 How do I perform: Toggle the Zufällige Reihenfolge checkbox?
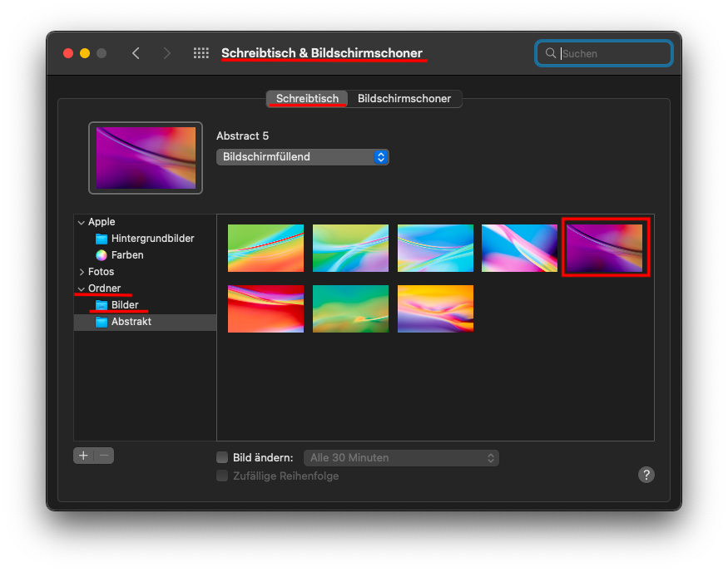pos(222,476)
